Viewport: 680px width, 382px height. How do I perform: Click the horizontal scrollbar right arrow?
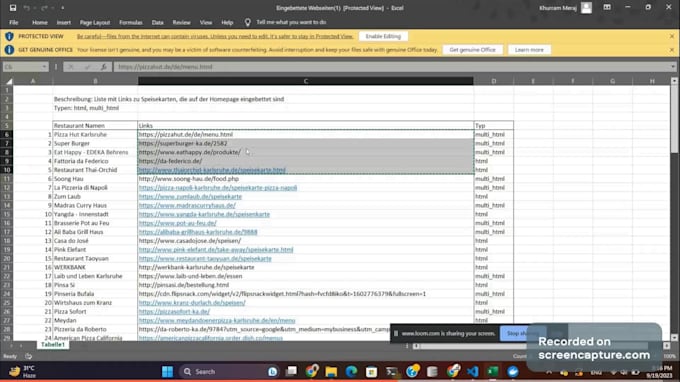667,346
